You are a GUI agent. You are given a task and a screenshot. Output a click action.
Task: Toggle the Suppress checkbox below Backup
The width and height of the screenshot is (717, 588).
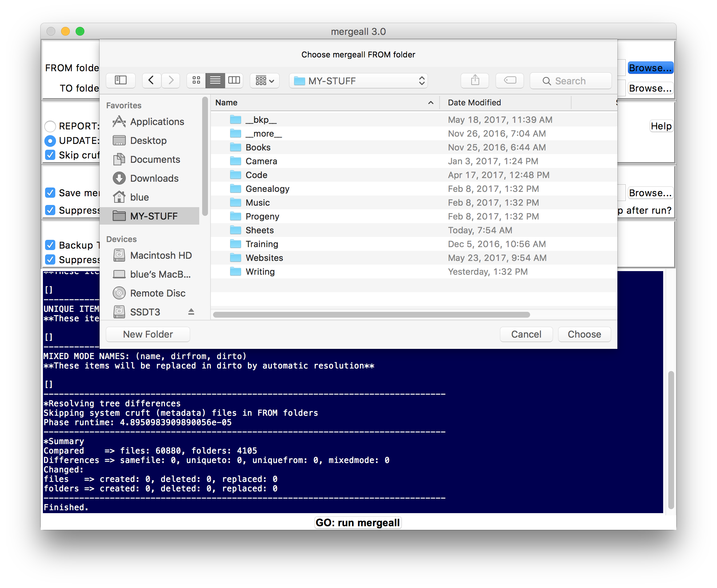(x=50, y=259)
